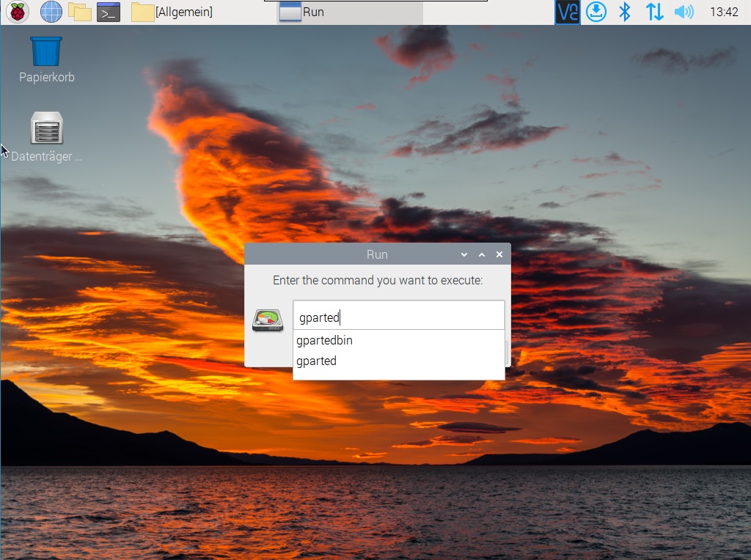
Task: Open the updates download tray icon
Action: click(x=596, y=12)
